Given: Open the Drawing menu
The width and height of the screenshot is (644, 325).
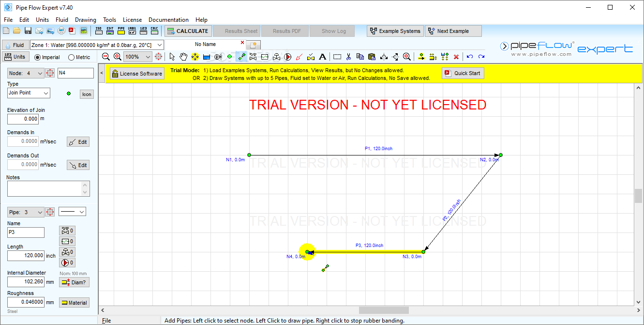Looking at the screenshot, I should 86,20.
